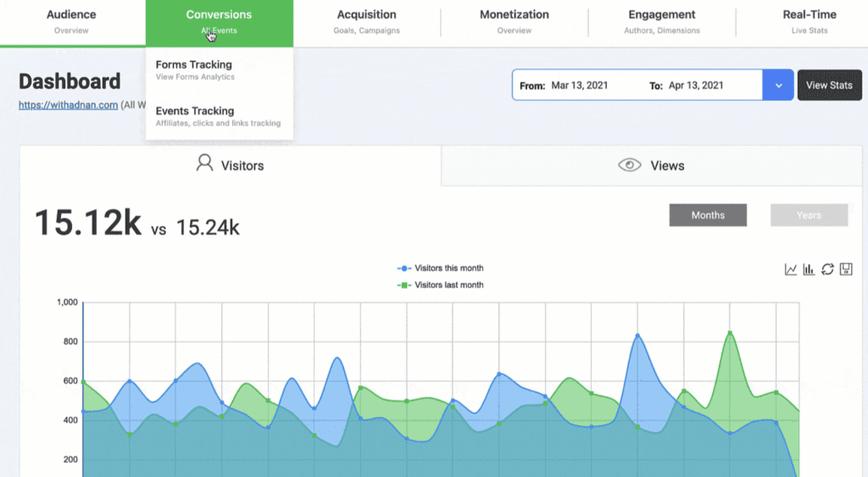Save chart as image icon
The image size is (868, 477).
click(x=845, y=269)
